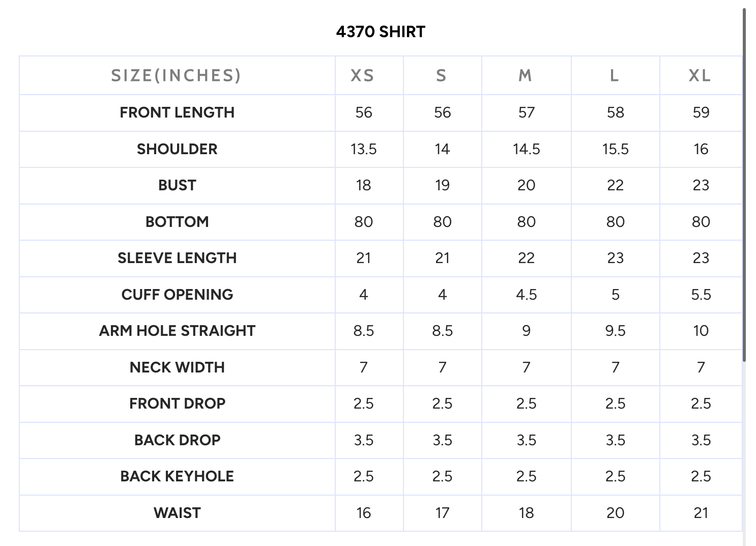
Task: Click the SHOULDER row label
Action: (x=177, y=149)
